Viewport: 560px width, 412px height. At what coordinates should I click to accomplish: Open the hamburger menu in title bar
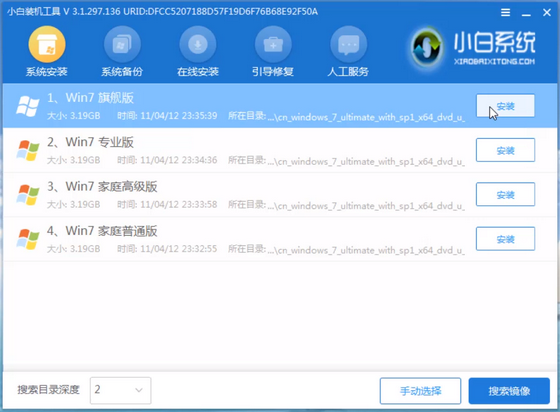coord(505,13)
